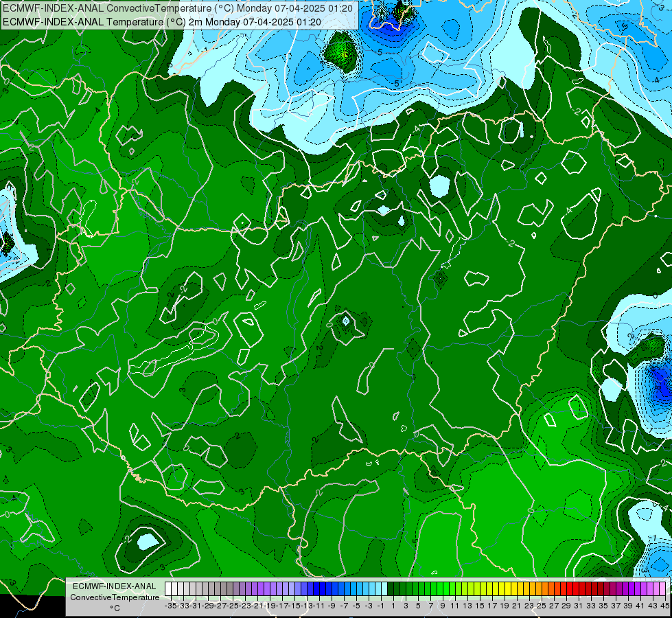Click the -9 value on the legend scale
This screenshot has height=618, width=672.
tap(332, 606)
